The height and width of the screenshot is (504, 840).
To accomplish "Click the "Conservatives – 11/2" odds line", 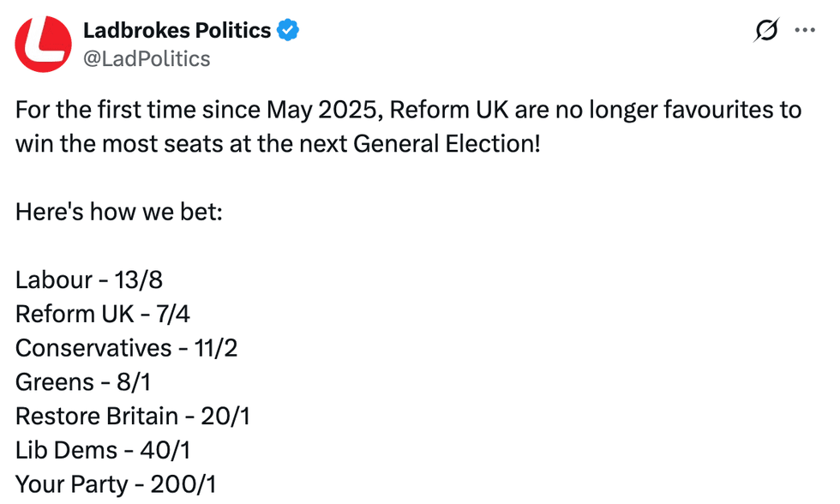I will 126,348.
